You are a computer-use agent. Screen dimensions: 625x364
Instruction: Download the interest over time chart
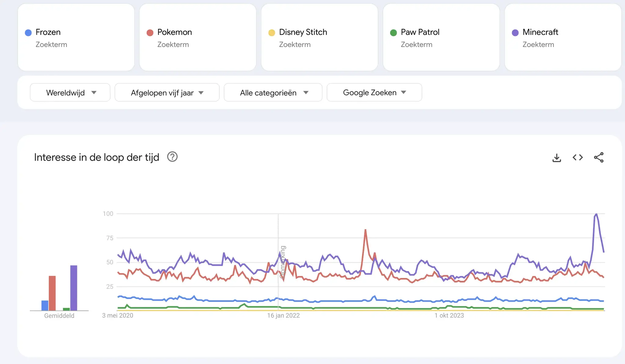click(x=557, y=158)
